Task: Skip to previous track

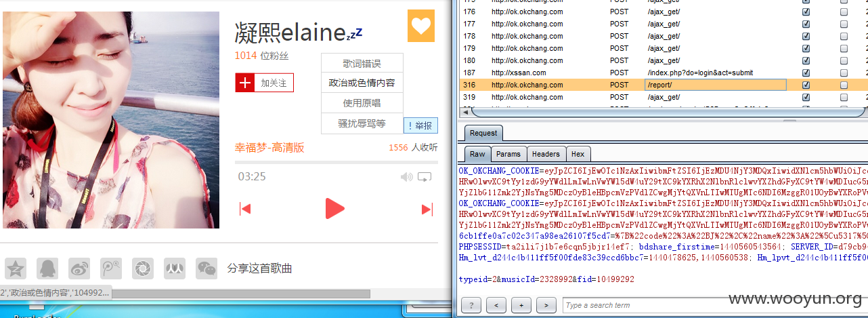Action: [x=245, y=209]
